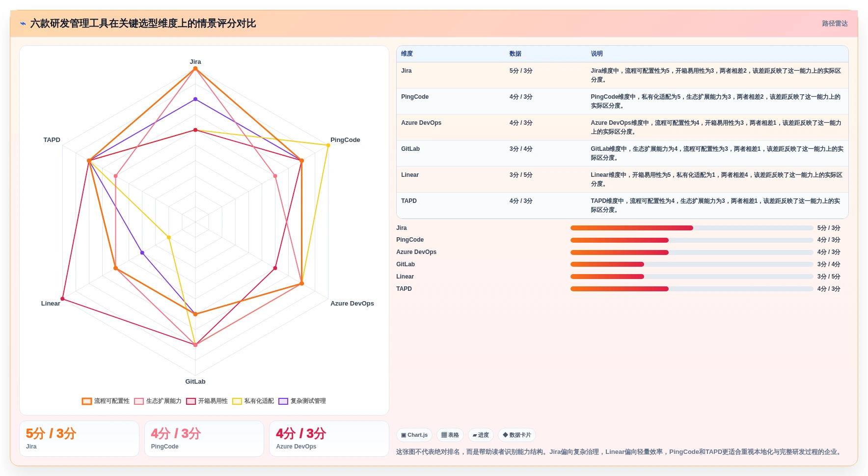Click the title's blue lightning icon
This screenshot has height=476, width=868.
pyautogui.click(x=23, y=24)
